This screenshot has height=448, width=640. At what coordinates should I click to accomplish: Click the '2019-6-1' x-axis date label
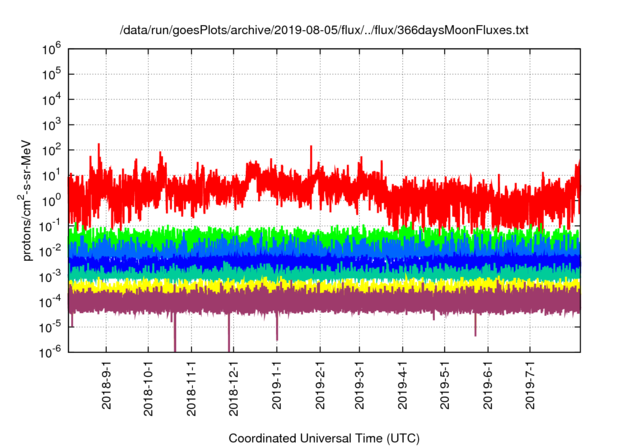click(x=488, y=384)
